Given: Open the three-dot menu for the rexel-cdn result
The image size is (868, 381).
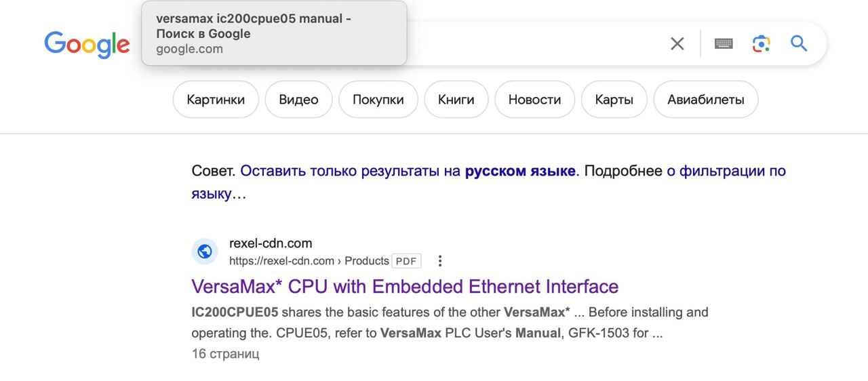Looking at the screenshot, I should [x=440, y=261].
